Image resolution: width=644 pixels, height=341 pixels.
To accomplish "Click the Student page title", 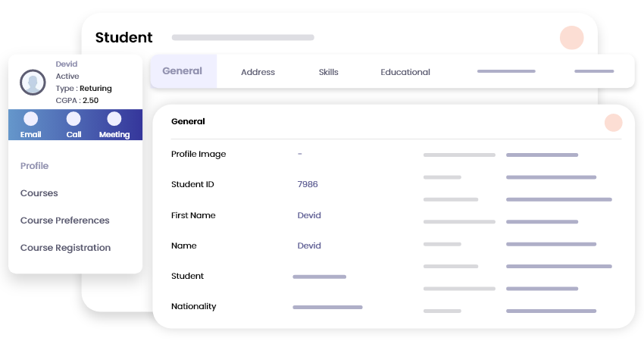I will click(x=123, y=37).
